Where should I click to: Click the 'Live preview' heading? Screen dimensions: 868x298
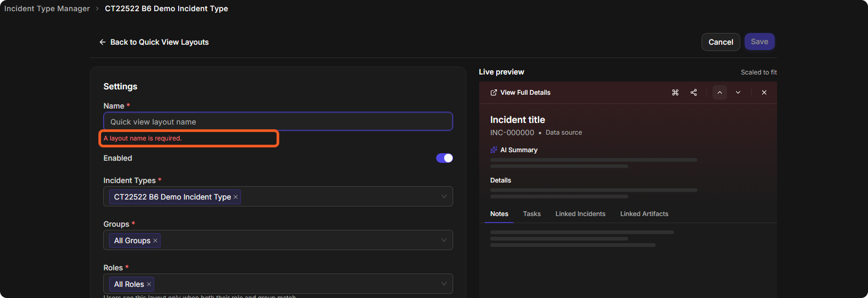[502, 72]
